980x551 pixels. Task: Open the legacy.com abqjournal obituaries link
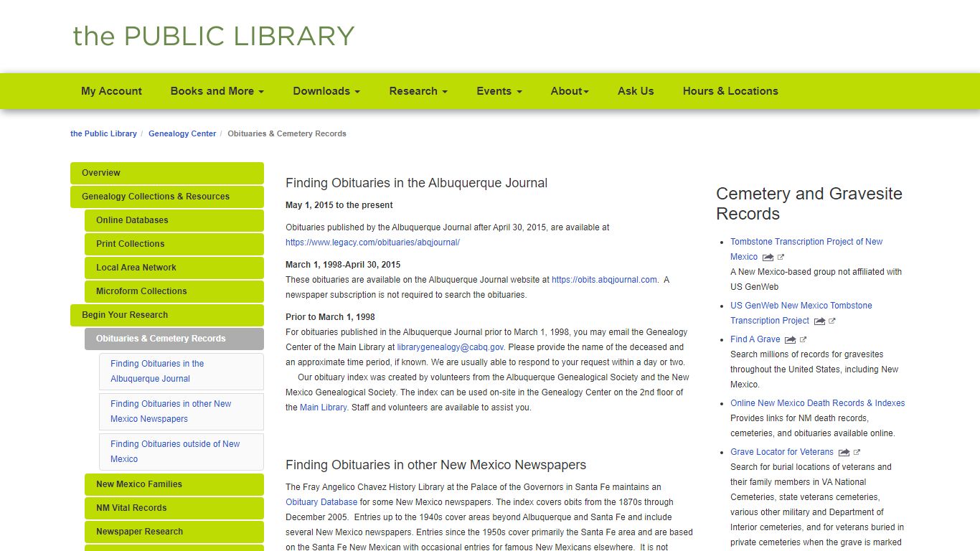coord(372,242)
